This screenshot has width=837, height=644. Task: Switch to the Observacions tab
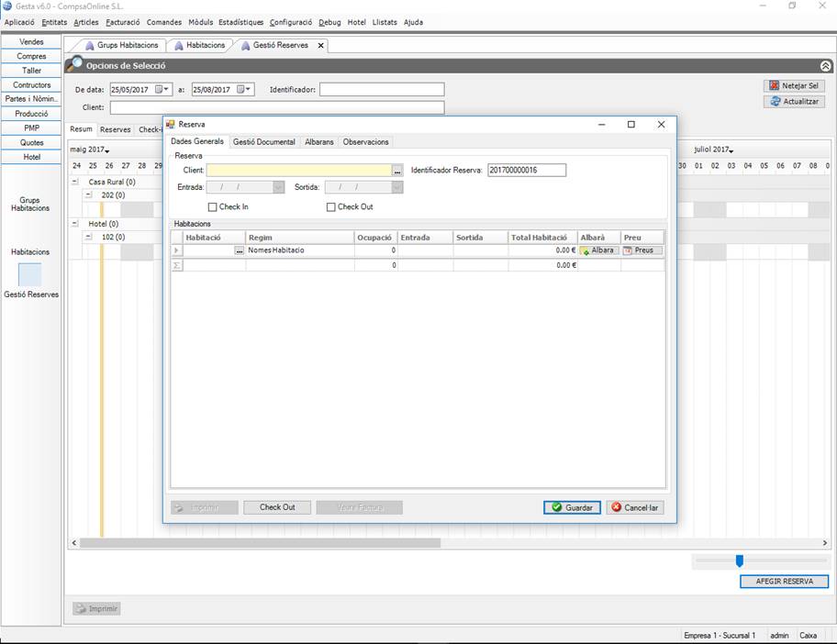365,142
